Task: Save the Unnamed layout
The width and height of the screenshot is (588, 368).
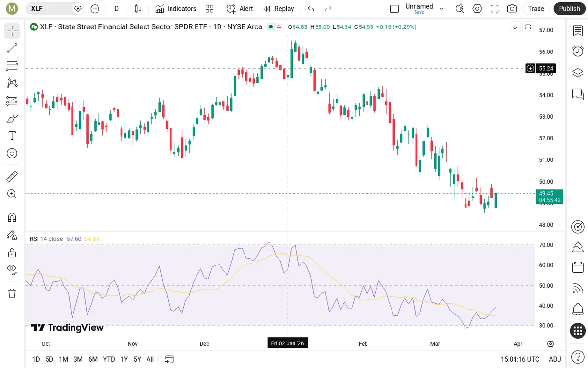Action: click(x=419, y=12)
